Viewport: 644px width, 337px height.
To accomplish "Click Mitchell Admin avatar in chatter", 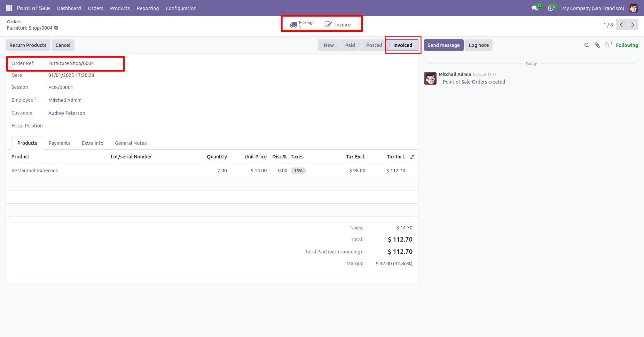I will click(x=430, y=78).
